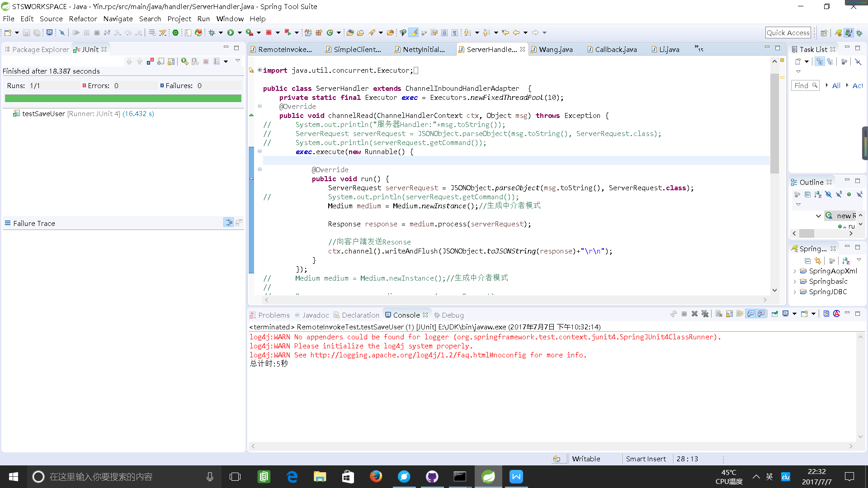
Task: Click the green Run button in toolbar
Action: (231, 33)
